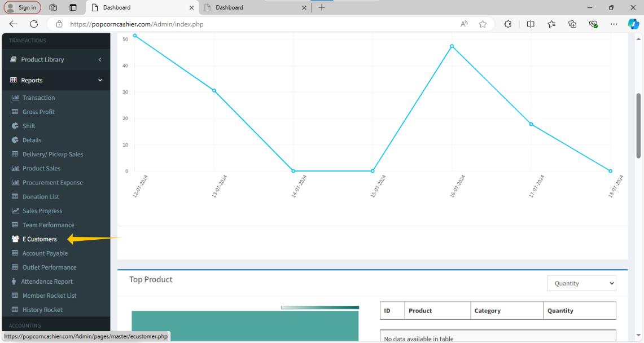
Task: Open the Procurement Expense report
Action: coord(52,183)
